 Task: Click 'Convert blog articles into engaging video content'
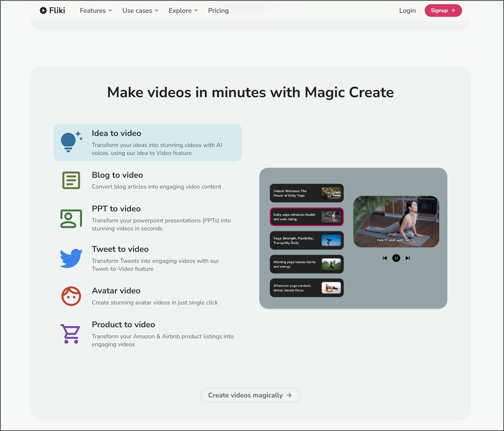(x=156, y=187)
